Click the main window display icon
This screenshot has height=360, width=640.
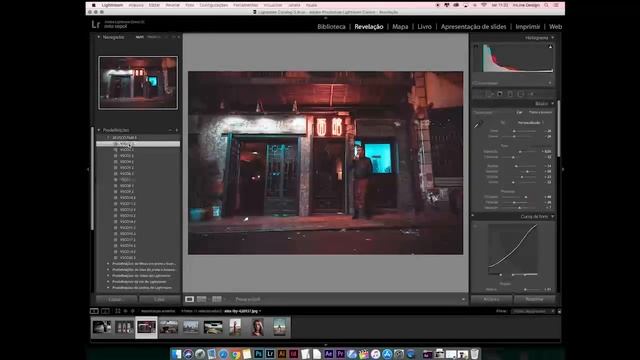click(x=94, y=311)
